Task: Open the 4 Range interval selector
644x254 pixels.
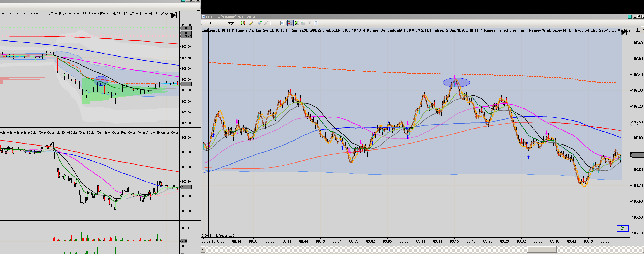Action: pos(230,23)
